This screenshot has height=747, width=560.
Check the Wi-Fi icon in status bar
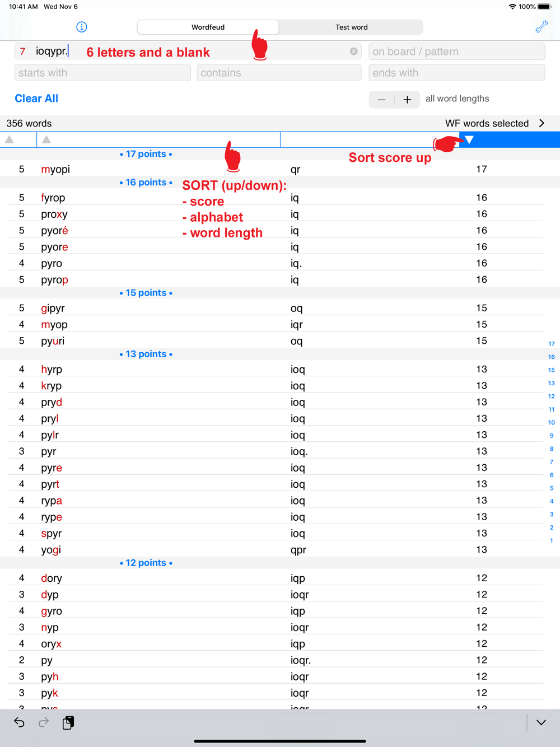(512, 7)
